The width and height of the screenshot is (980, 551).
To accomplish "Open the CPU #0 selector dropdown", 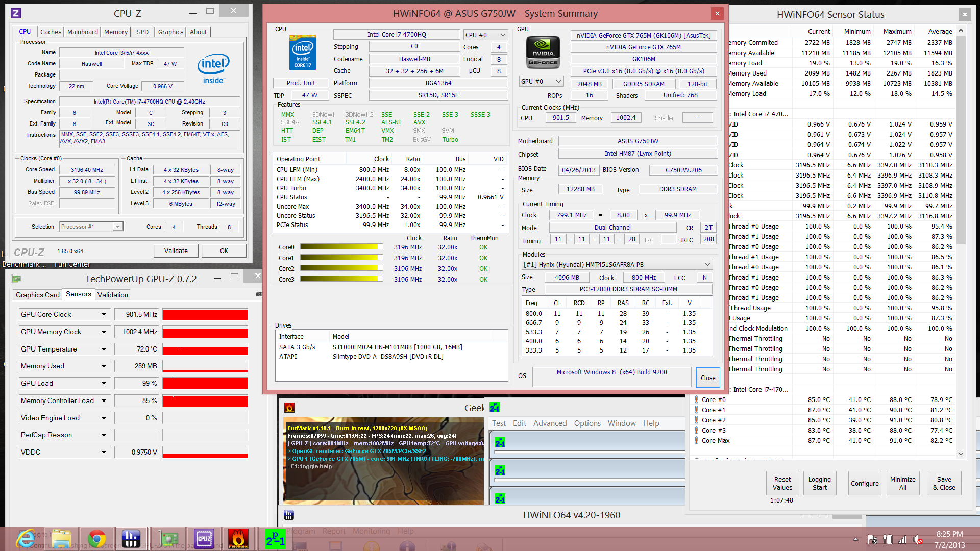I will tap(503, 35).
